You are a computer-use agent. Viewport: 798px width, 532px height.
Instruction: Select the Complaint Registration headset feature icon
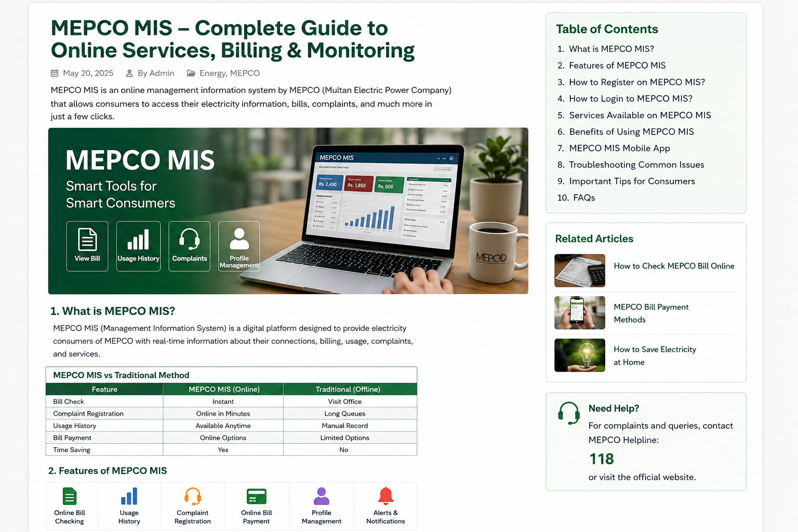193,497
